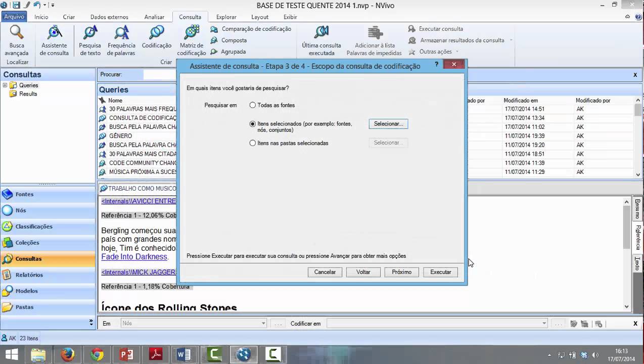The height and width of the screenshot is (364, 644).
Task: Open the Fontes navigation pane
Action: point(48,194)
